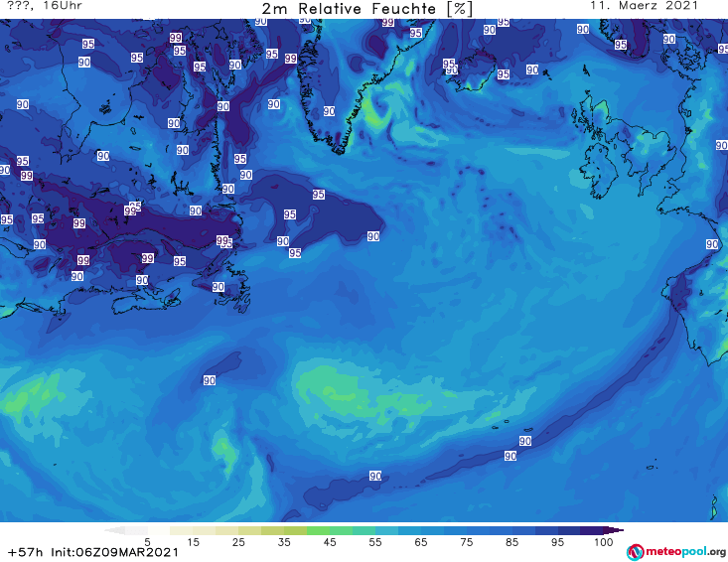Screen dimensions: 728x562
Task: Click legend value 55
Action: (375, 542)
